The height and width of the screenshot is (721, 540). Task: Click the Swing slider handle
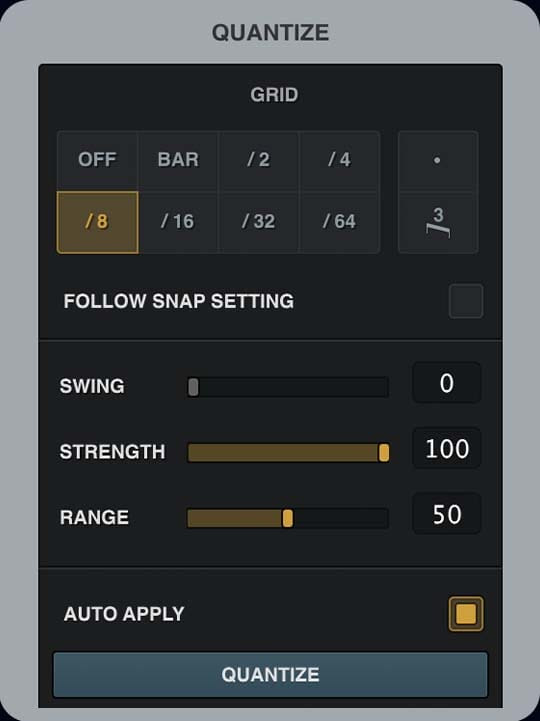(193, 387)
